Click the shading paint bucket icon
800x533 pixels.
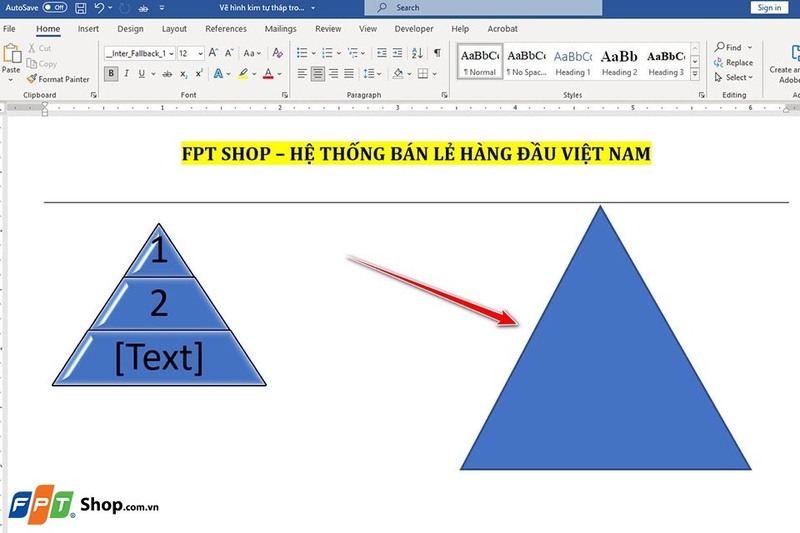(398, 74)
